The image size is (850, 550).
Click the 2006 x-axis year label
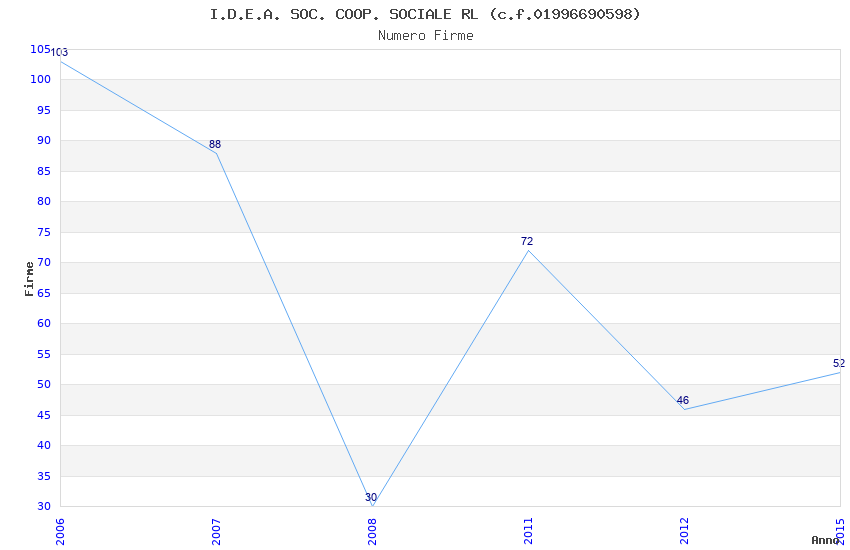[60, 531]
